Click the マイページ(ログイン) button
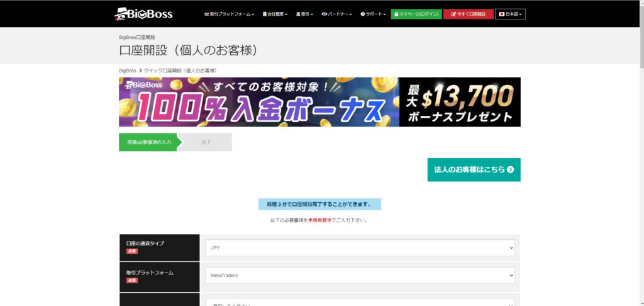This screenshot has height=306, width=644. pyautogui.click(x=416, y=14)
